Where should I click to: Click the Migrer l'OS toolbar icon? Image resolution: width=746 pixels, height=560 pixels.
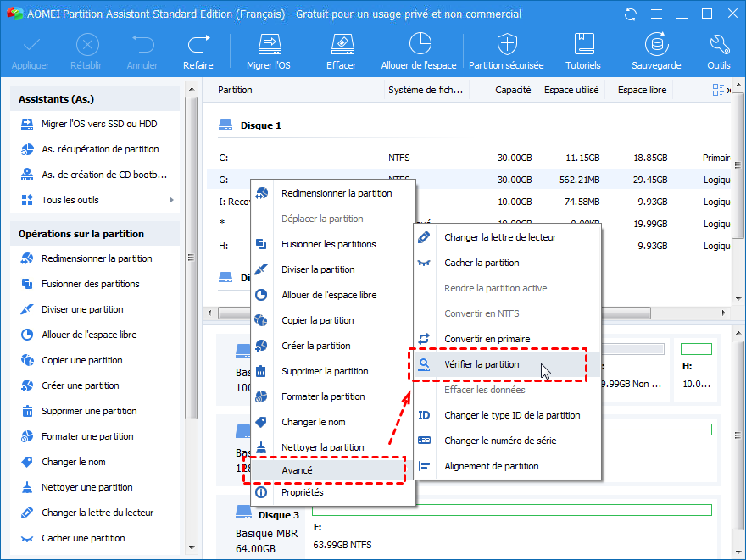[268, 51]
